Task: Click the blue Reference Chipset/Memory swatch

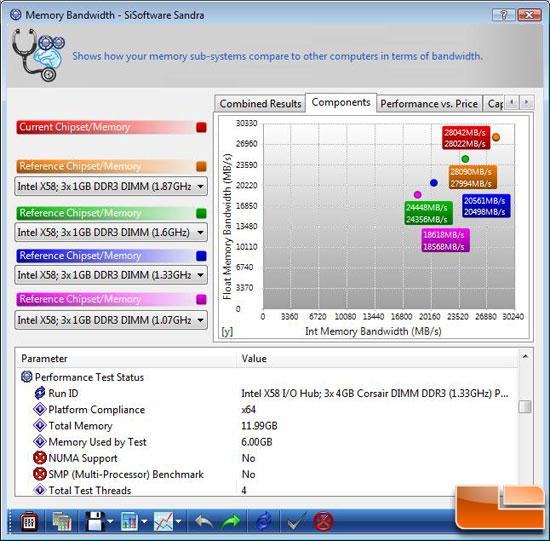Action: (201, 256)
